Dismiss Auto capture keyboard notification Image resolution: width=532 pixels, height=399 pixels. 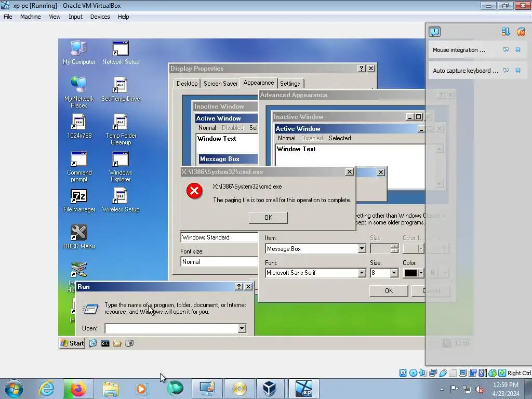coord(518,70)
